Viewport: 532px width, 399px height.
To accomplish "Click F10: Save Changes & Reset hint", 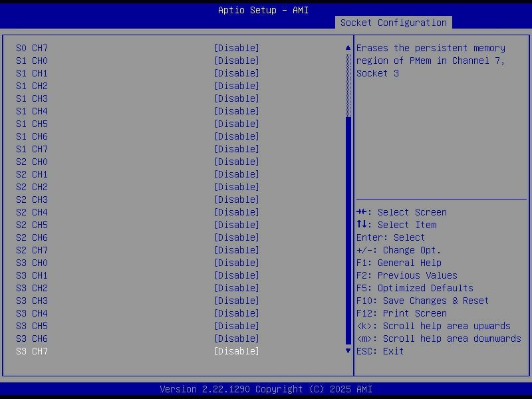I will pyautogui.click(x=422, y=301).
